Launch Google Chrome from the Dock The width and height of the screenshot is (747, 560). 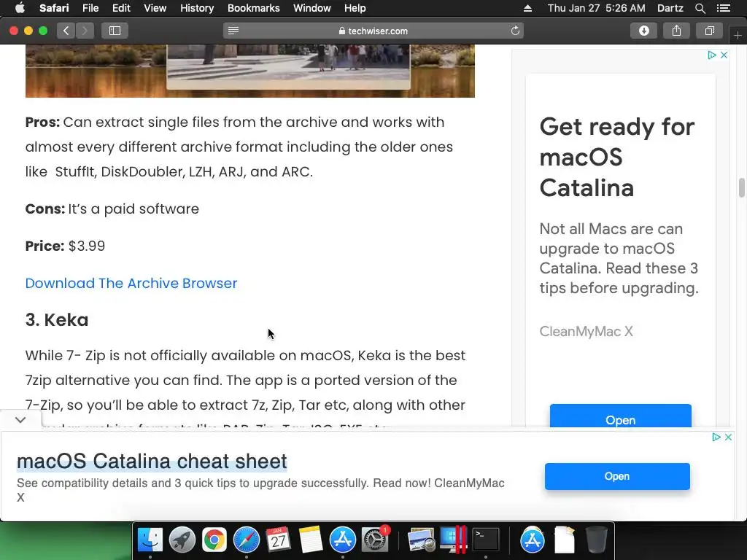[214, 540]
